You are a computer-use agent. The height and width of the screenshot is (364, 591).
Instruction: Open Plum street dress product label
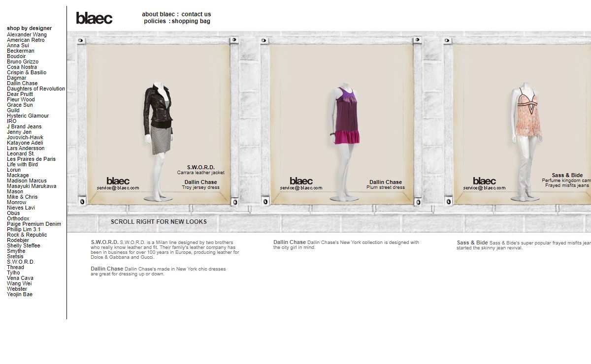(x=386, y=187)
